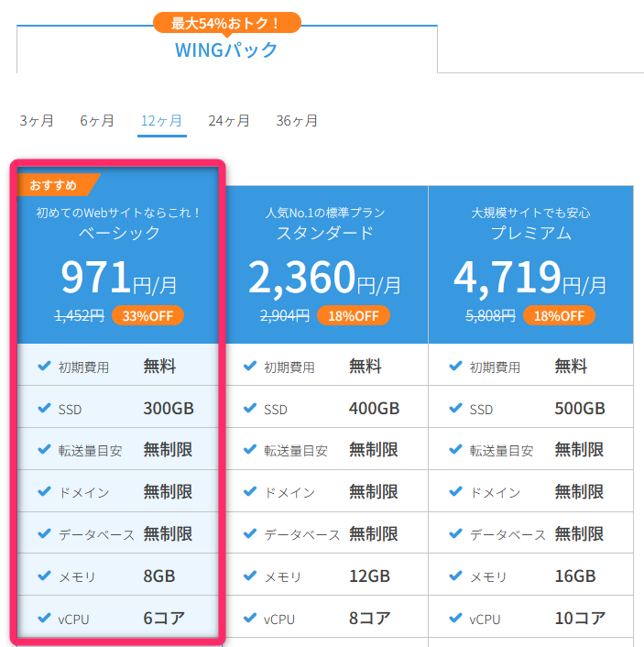Click the struck-through 5,808円 price
Screen dimensions: 644x647
[490, 315]
